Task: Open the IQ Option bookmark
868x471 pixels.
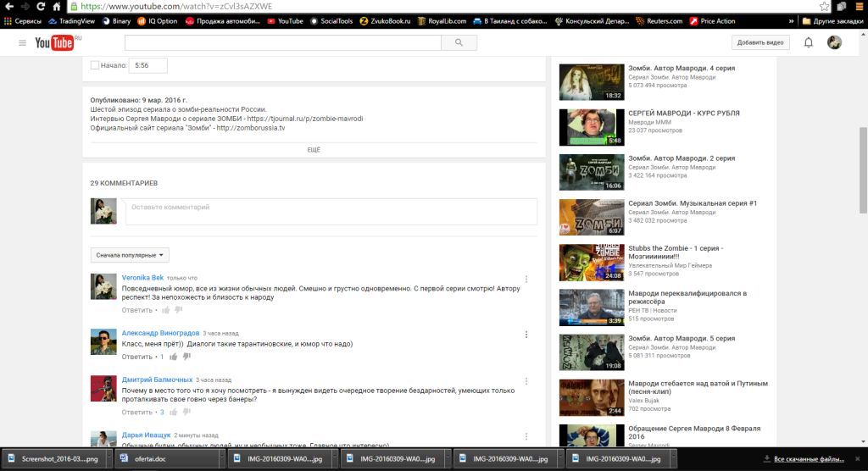Action: (x=157, y=21)
